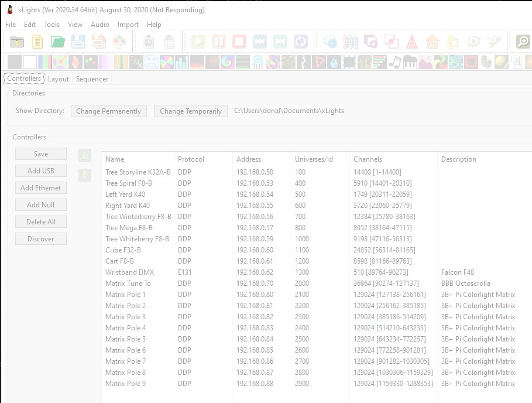Open the Import menu
This screenshot has width=532, height=403.
click(x=128, y=25)
